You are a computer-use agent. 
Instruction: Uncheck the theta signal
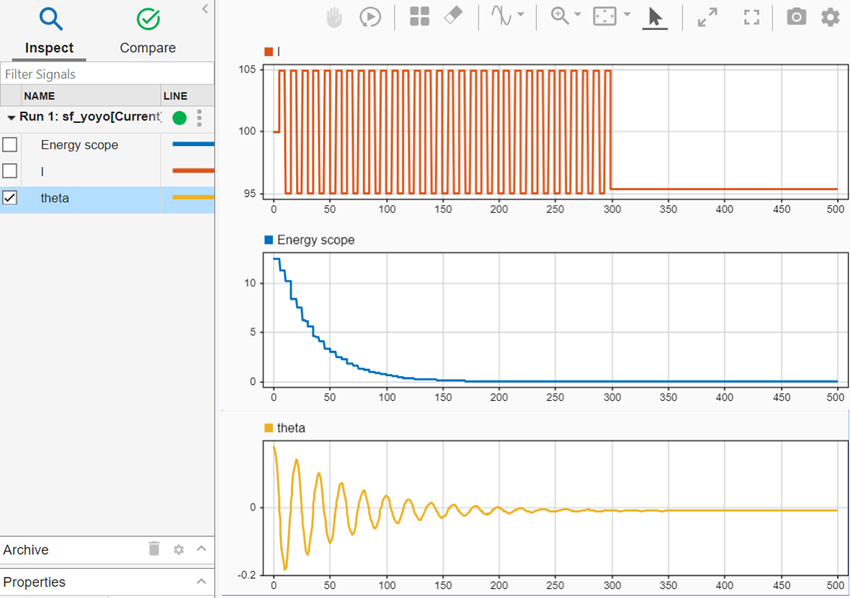click(12, 198)
